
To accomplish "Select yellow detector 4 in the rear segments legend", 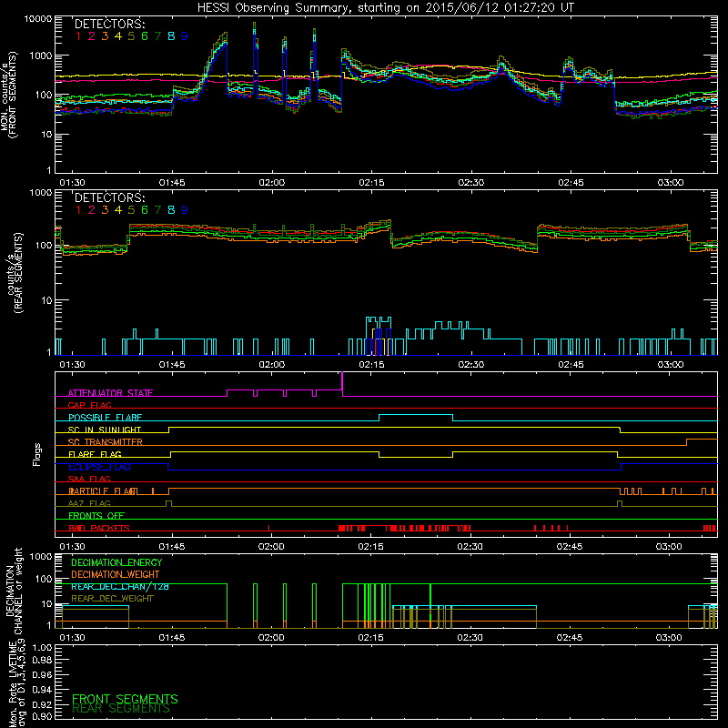I will coord(118,210).
